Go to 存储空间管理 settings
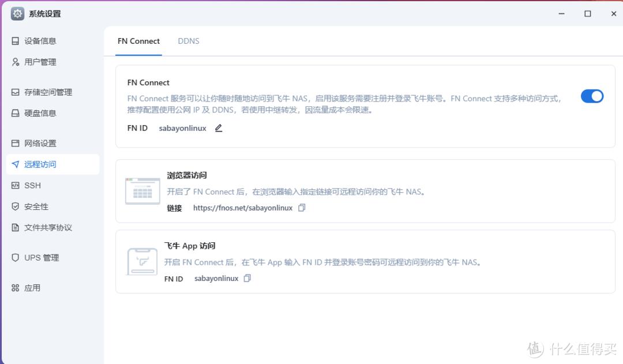The width and height of the screenshot is (623, 364). click(x=48, y=92)
